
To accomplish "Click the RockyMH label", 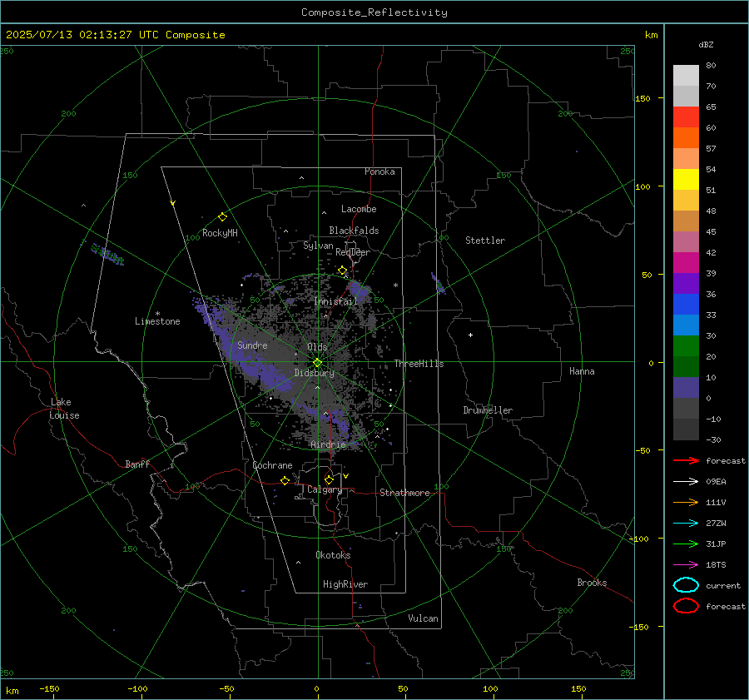I will pos(220,233).
